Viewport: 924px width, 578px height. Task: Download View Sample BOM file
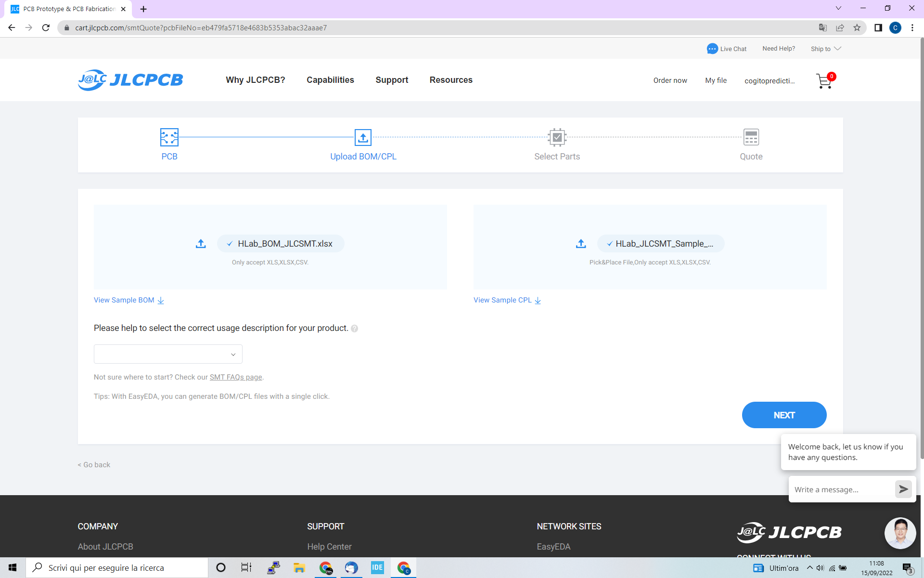(128, 300)
